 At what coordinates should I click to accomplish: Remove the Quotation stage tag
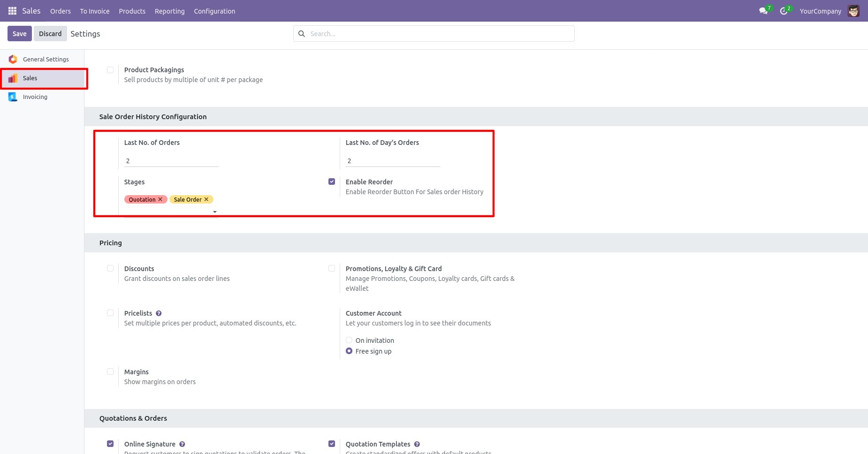point(160,199)
